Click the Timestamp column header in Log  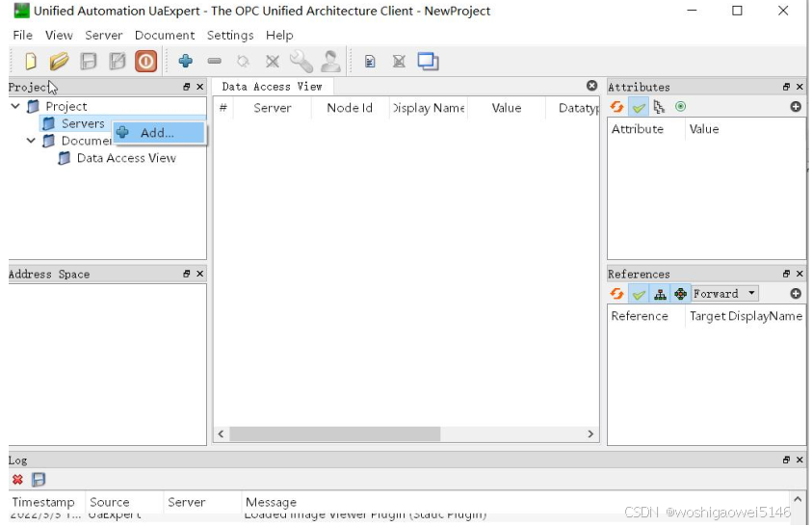point(43,503)
